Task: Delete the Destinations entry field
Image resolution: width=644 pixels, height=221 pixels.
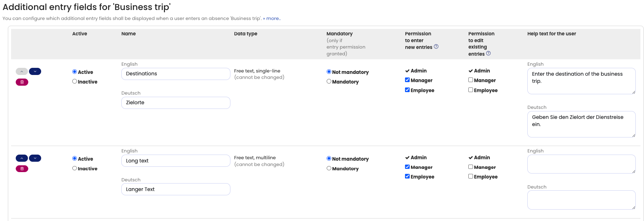Action: [x=22, y=82]
